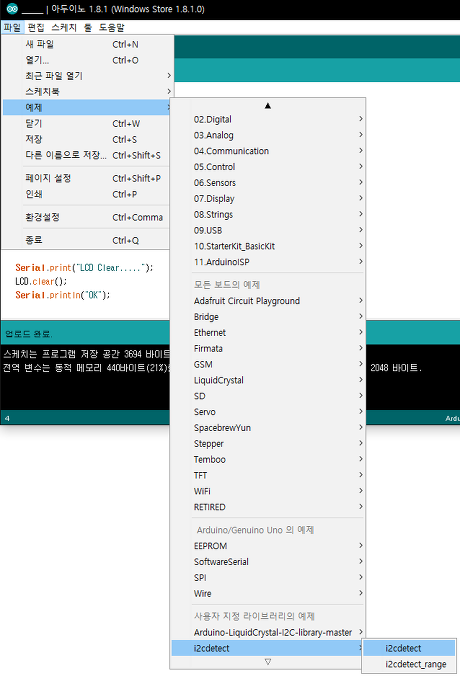The width and height of the screenshot is (460, 676).
Task: Open SoftwareSerial examples submenu
Action: 268,562
